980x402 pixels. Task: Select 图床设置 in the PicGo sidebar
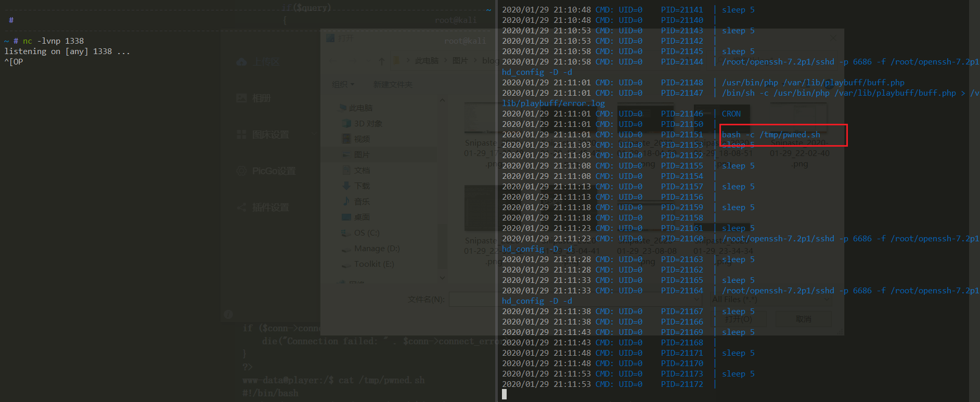pyautogui.click(x=270, y=135)
